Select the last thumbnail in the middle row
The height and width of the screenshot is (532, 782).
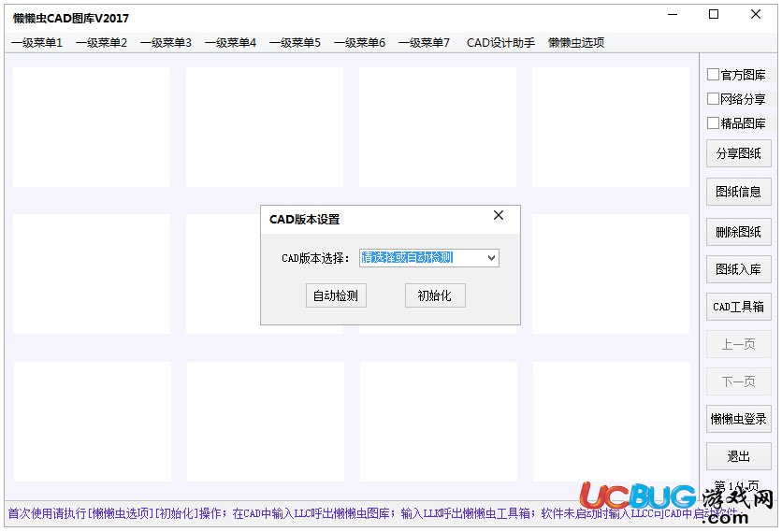(611, 274)
